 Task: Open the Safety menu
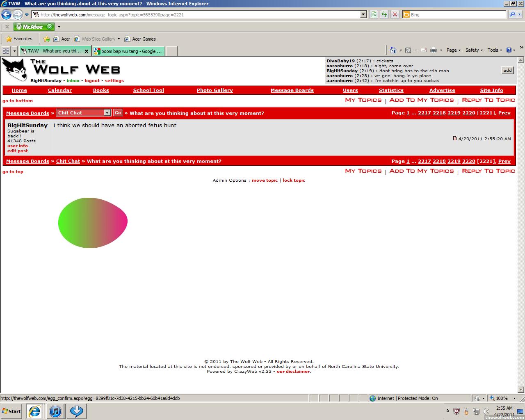[x=474, y=50]
